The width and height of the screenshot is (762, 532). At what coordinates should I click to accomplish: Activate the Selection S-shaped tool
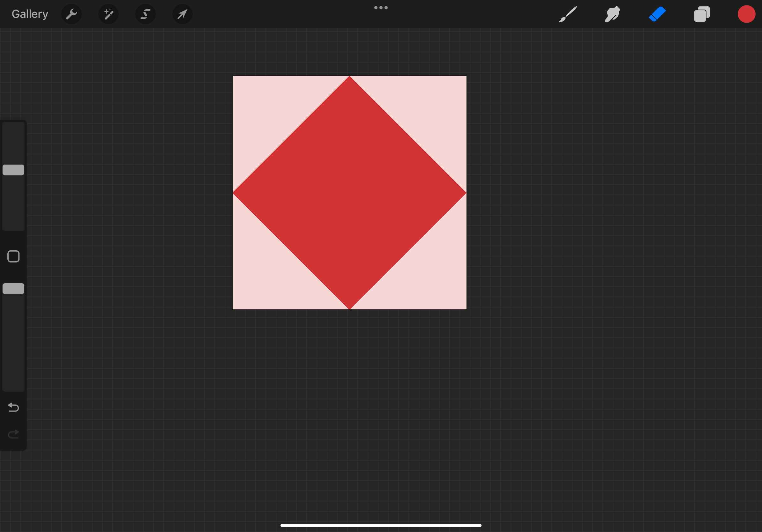point(146,14)
